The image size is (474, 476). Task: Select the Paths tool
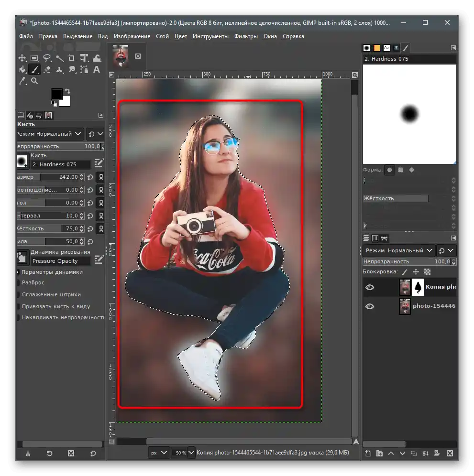84,69
